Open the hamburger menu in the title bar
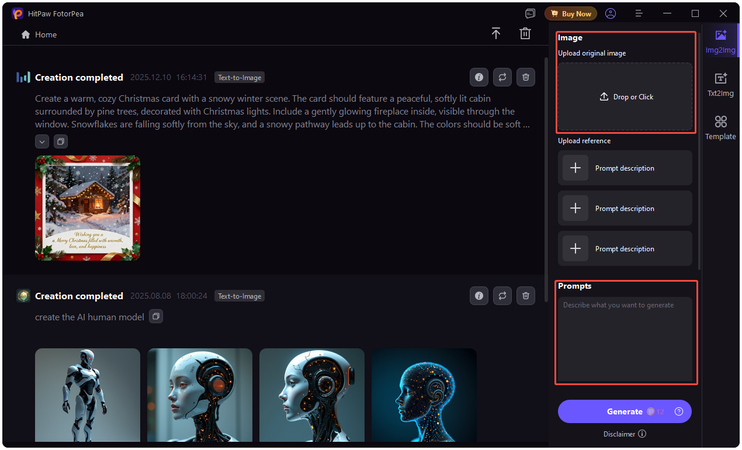The width and height of the screenshot is (742, 450). click(639, 14)
